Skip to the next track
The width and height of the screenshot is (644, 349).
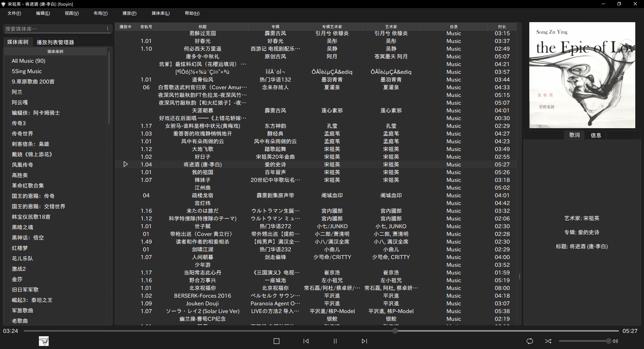pyautogui.click(x=364, y=341)
